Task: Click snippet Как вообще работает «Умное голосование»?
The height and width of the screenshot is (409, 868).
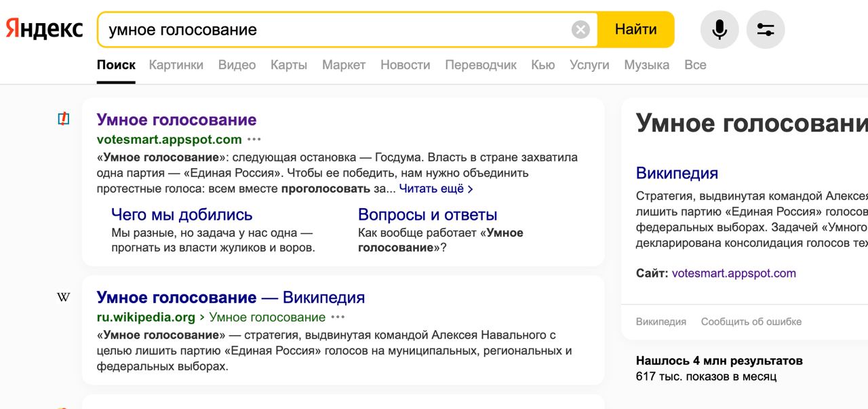Action: tap(441, 240)
